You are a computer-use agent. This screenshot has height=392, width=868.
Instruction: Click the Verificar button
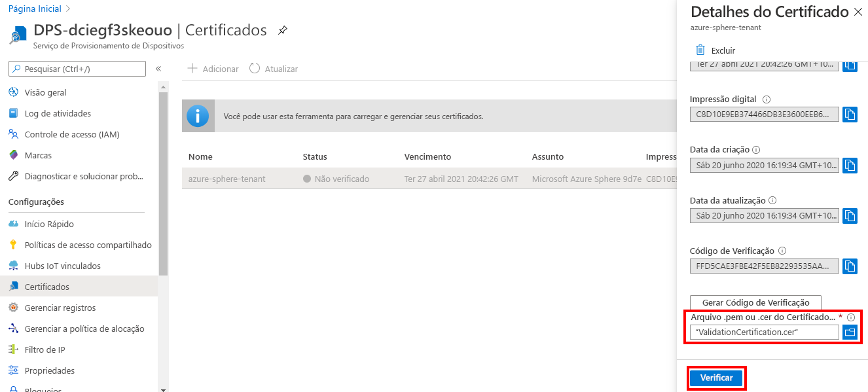tap(717, 378)
